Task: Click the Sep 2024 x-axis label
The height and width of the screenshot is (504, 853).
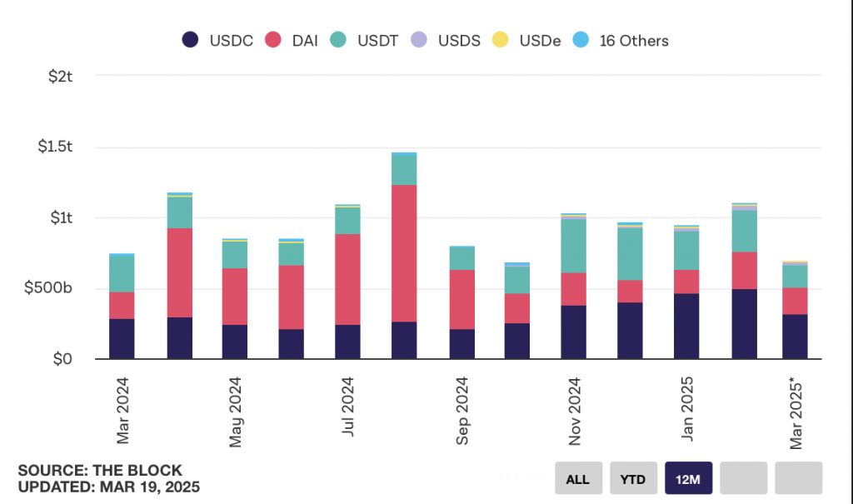Action: 461,411
